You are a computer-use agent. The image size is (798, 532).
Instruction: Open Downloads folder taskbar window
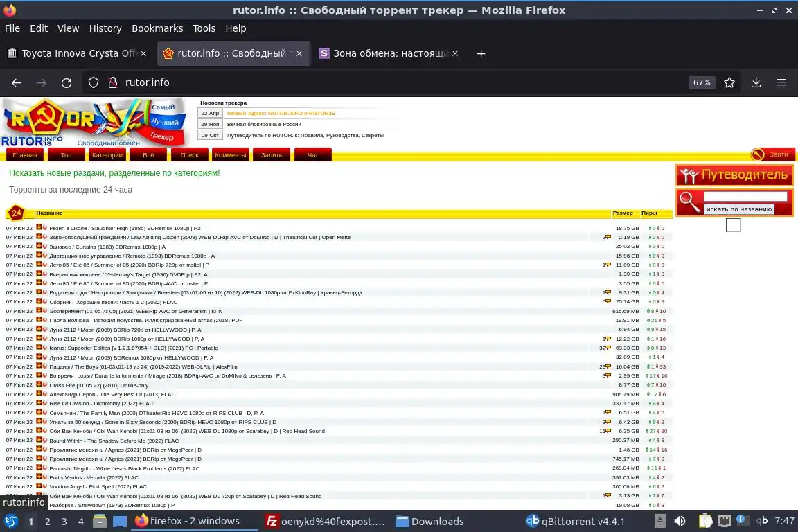430,521
